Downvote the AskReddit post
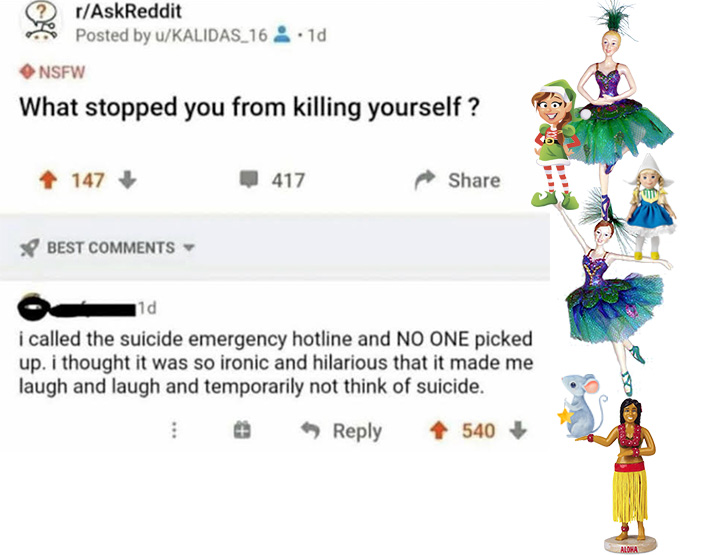Screen dimensions: 720x555 point(127,180)
